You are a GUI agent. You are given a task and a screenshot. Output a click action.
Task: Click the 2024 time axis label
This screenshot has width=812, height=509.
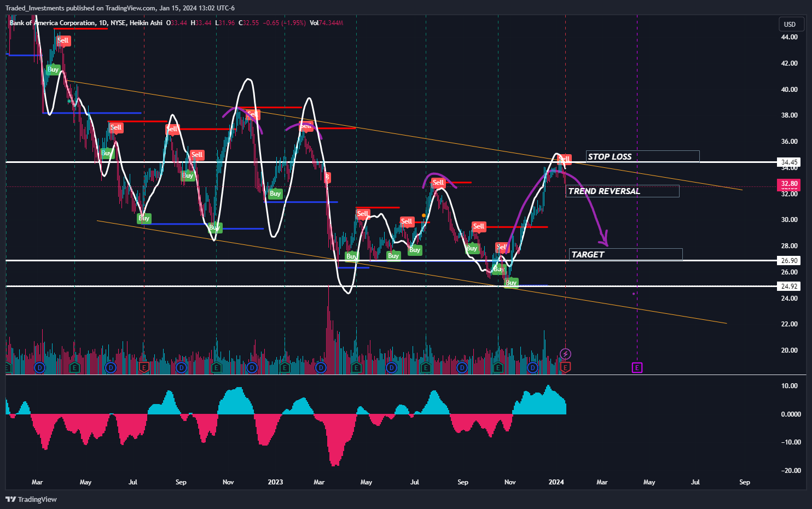tap(556, 482)
